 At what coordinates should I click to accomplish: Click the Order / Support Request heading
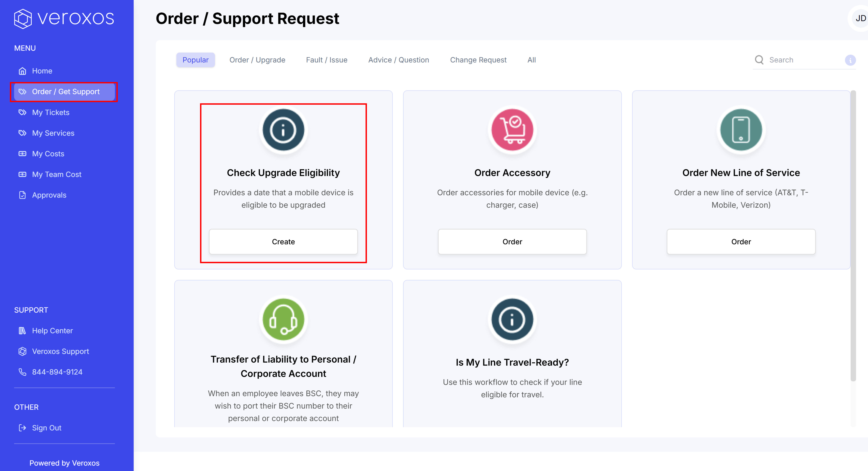click(x=247, y=19)
